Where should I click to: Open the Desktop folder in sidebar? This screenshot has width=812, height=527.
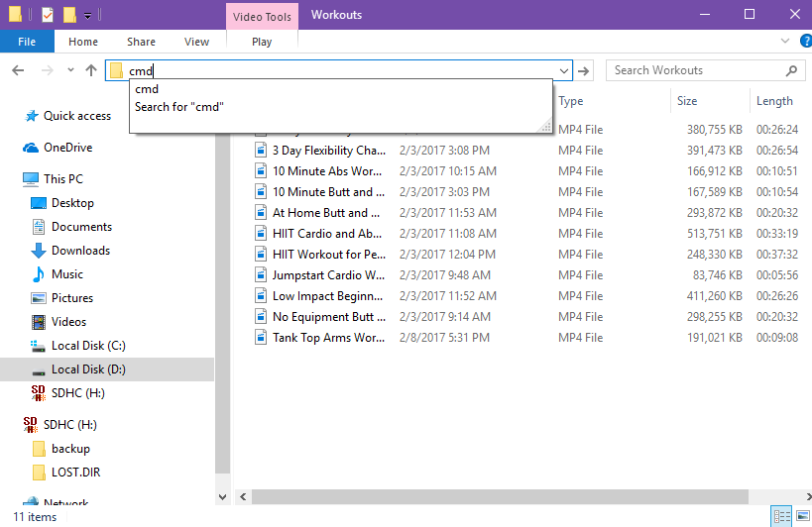[x=72, y=203]
